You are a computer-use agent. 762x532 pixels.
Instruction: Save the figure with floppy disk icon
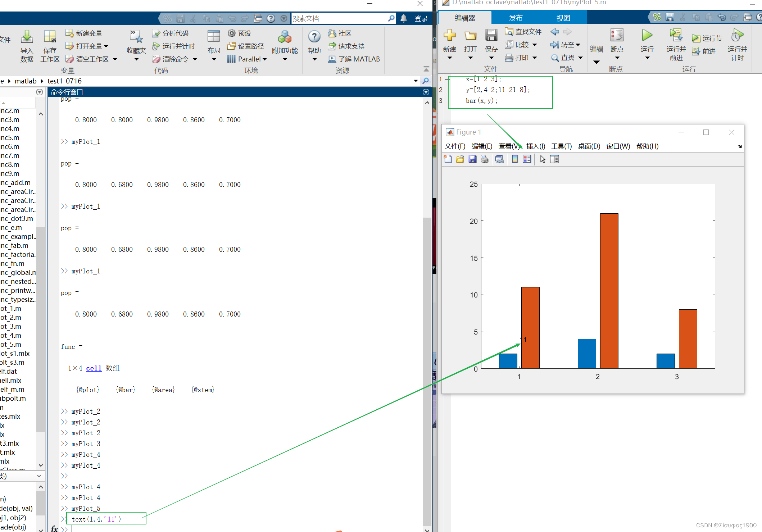coord(472,159)
